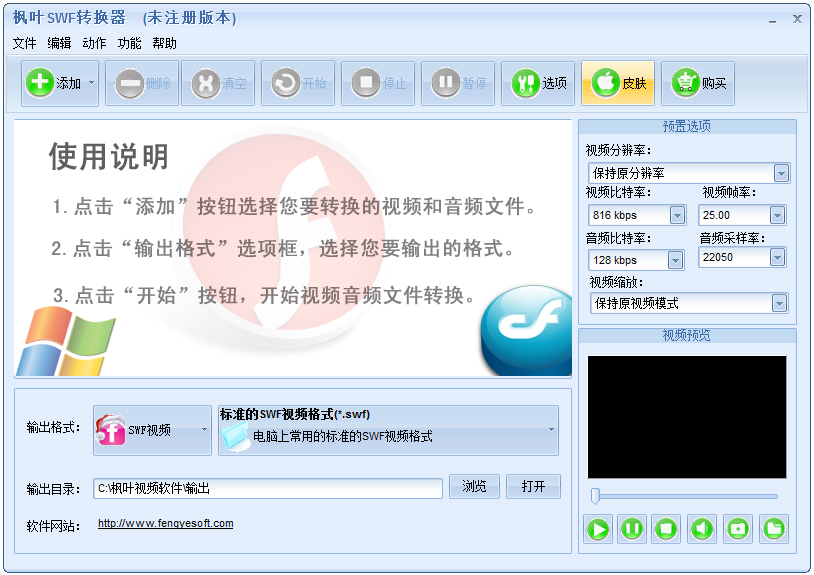This screenshot has height=575, width=814.
Task: Click the preview open-folder icon
Action: click(x=774, y=529)
